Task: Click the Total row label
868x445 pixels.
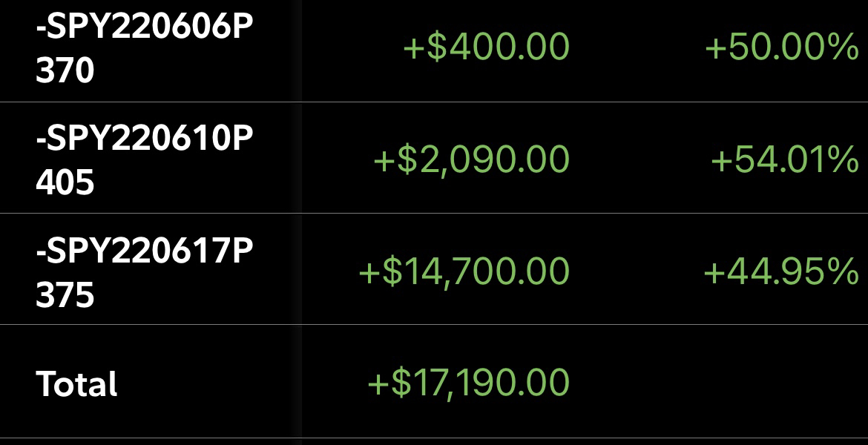Action: coord(77,384)
